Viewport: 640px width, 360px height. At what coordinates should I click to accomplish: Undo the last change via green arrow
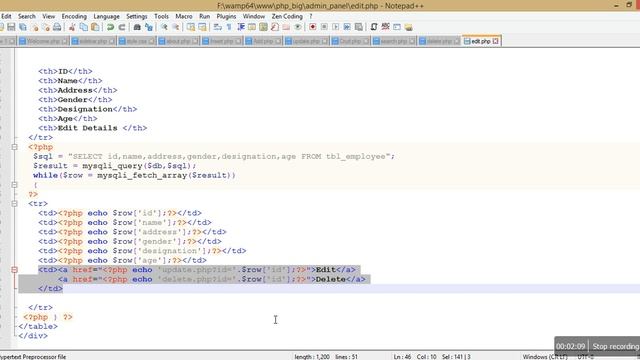pos(110,27)
